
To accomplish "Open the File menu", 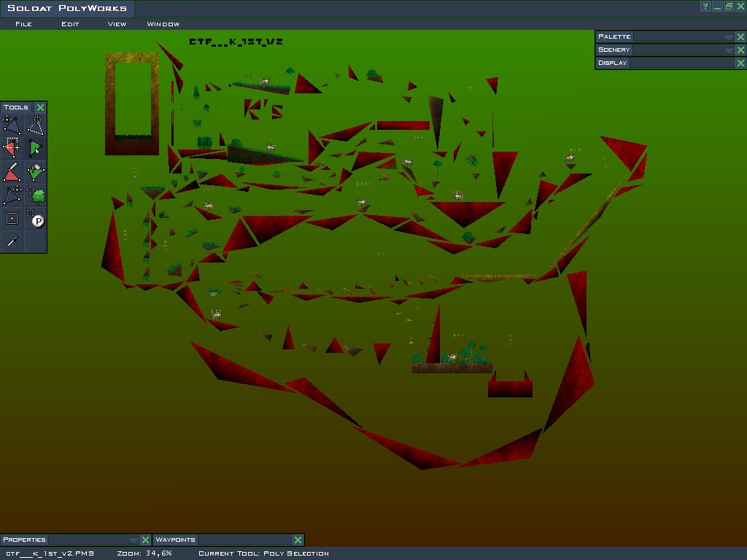I will [23, 24].
